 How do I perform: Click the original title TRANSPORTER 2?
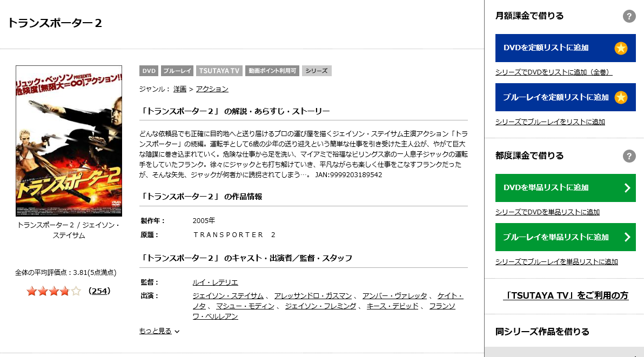234,235
